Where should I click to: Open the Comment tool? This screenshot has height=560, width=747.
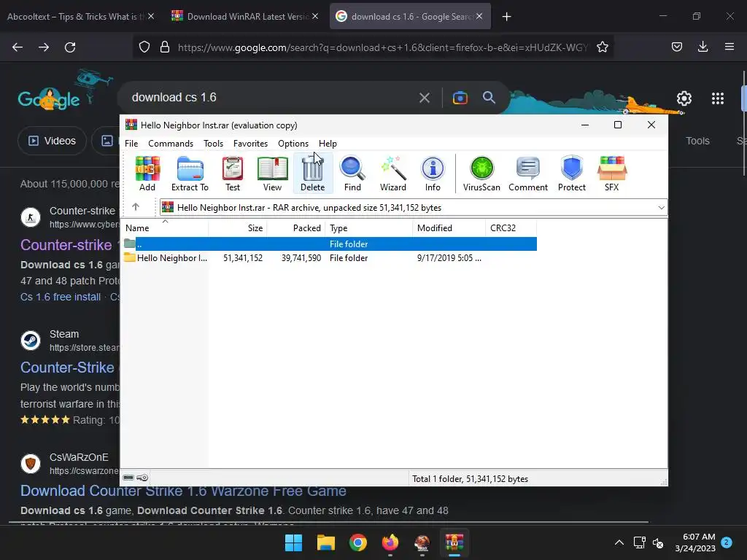[x=528, y=174]
